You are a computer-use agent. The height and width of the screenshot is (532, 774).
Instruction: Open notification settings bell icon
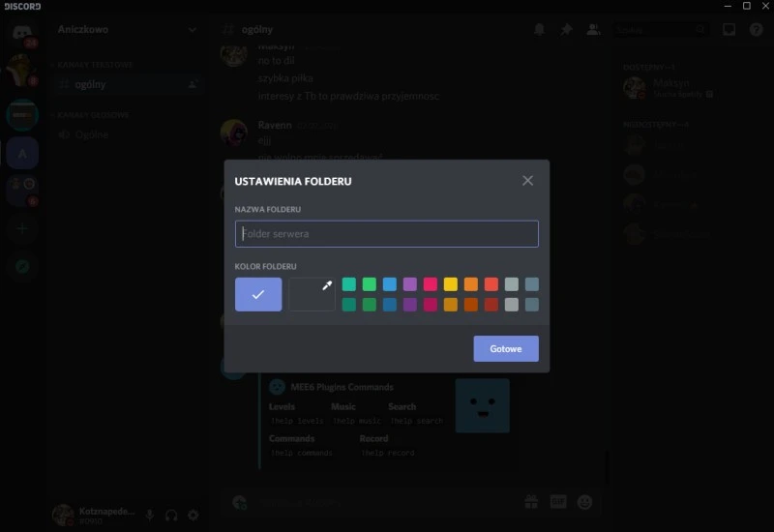pyautogui.click(x=539, y=30)
